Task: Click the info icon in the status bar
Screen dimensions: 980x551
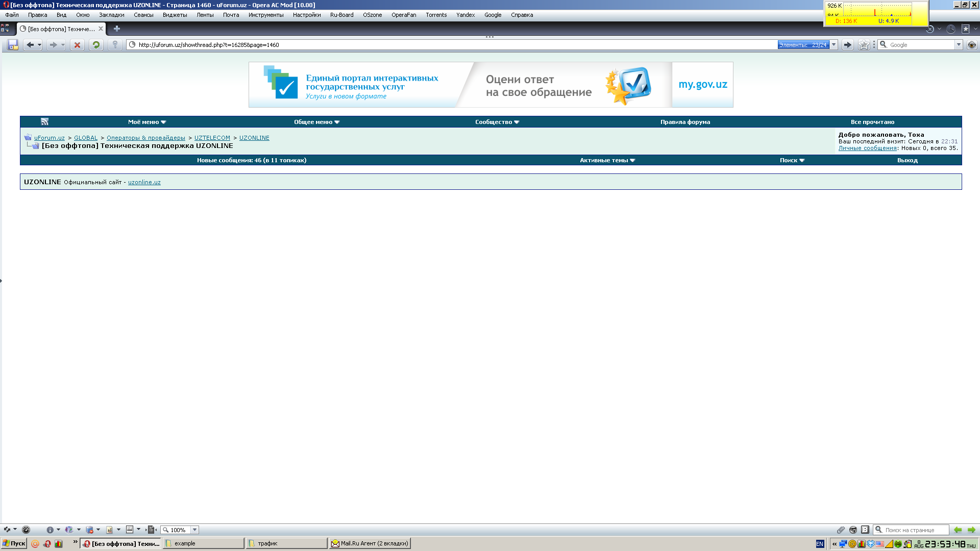Action: coord(50,530)
